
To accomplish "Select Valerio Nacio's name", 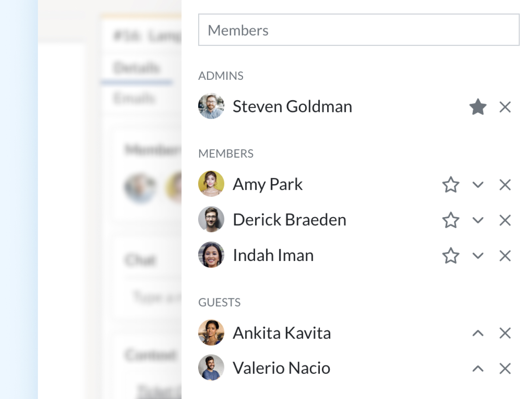I will pos(281,368).
